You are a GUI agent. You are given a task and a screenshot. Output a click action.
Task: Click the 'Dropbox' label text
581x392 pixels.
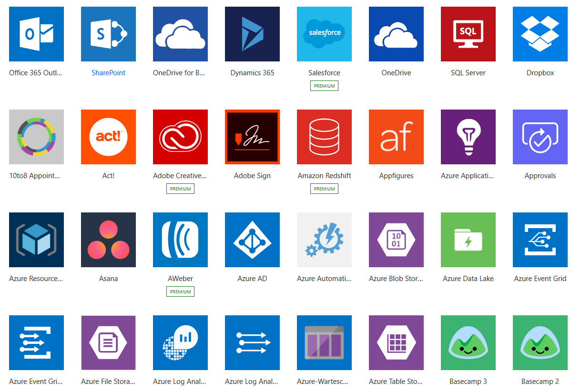[x=540, y=73]
